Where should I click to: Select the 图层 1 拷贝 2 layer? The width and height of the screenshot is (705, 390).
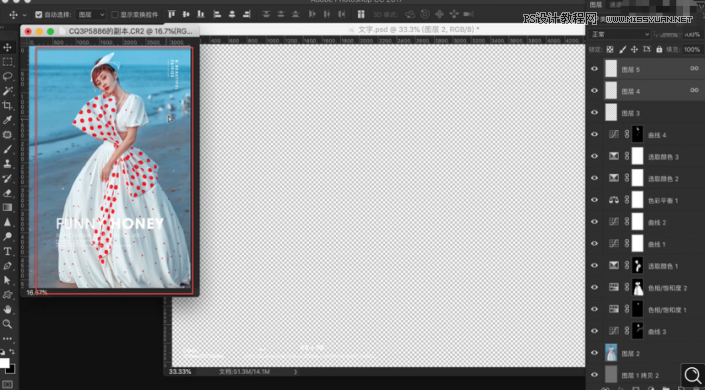point(646,375)
